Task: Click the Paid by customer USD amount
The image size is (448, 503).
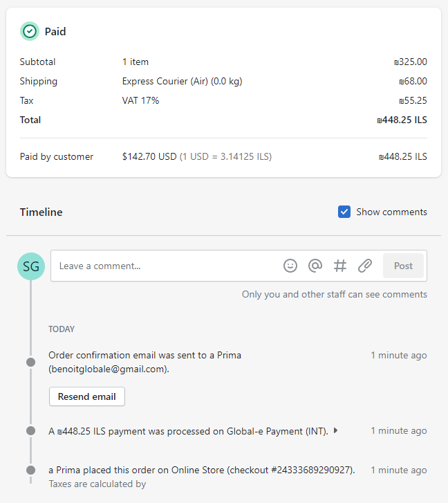Action: (x=149, y=156)
